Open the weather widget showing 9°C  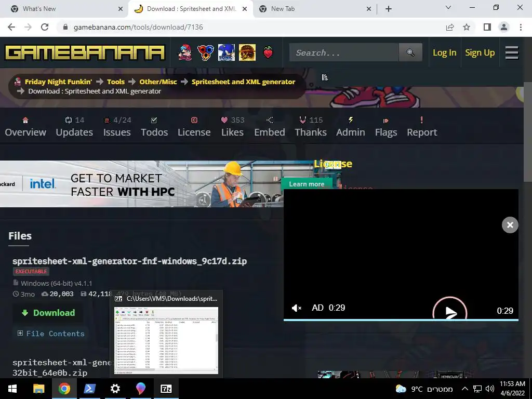pos(424,389)
